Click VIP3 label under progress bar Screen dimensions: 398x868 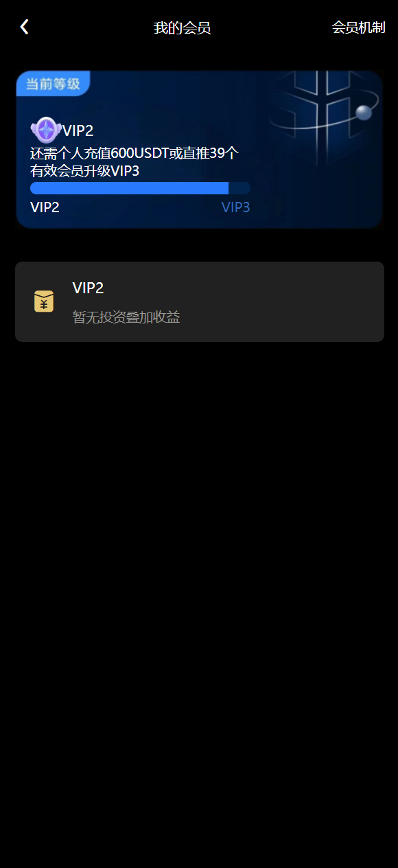(x=235, y=207)
